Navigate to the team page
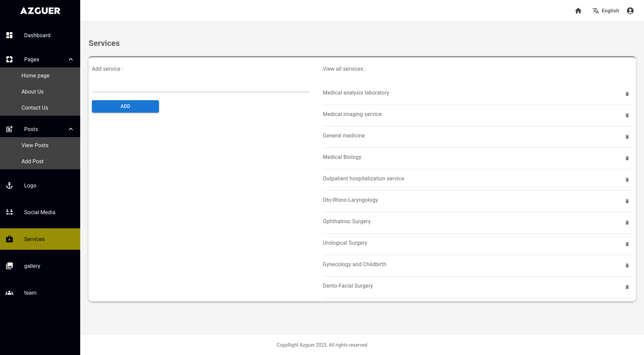This screenshot has height=355, width=644. [30, 293]
